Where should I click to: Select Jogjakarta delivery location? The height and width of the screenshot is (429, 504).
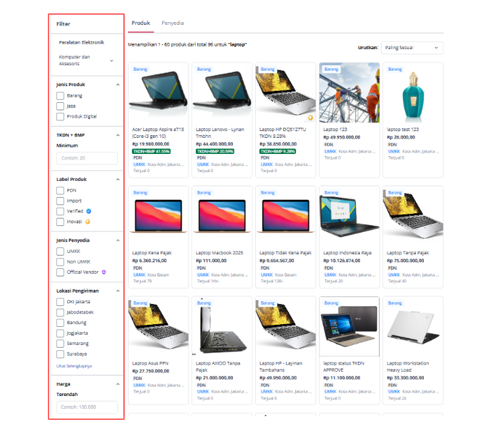(x=60, y=334)
